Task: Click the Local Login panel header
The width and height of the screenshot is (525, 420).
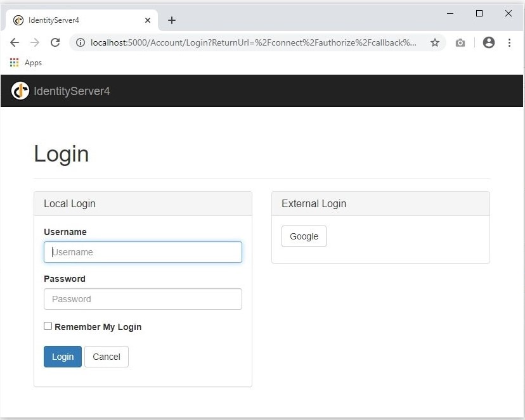Action: point(70,203)
